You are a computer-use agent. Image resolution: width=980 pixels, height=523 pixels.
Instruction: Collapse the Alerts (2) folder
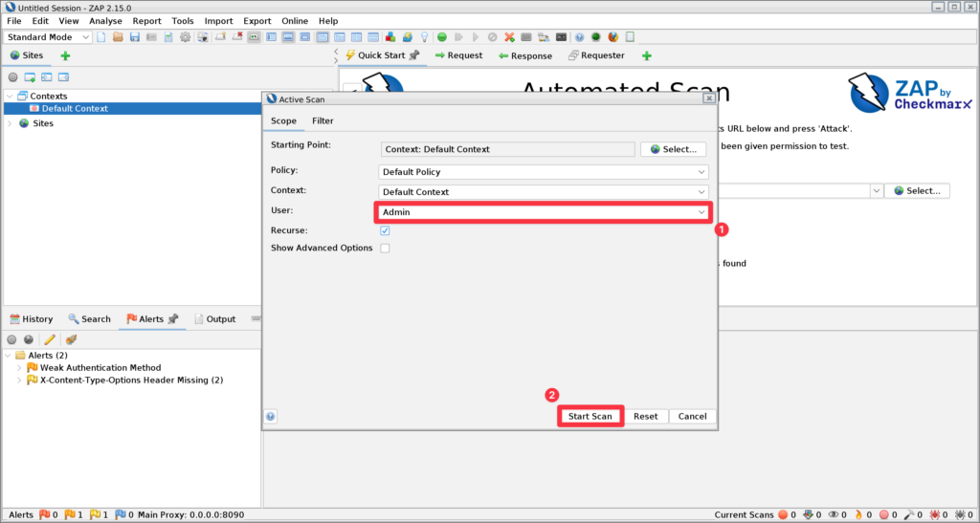point(8,355)
